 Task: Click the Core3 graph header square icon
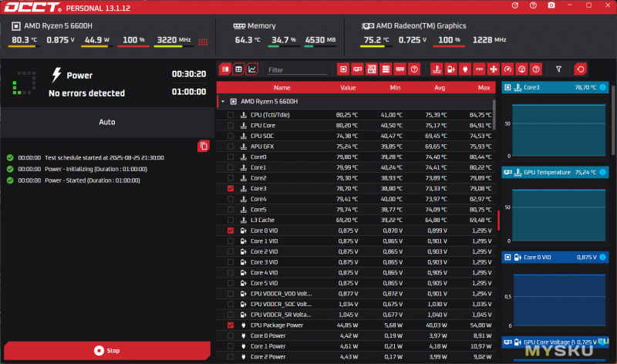point(507,87)
